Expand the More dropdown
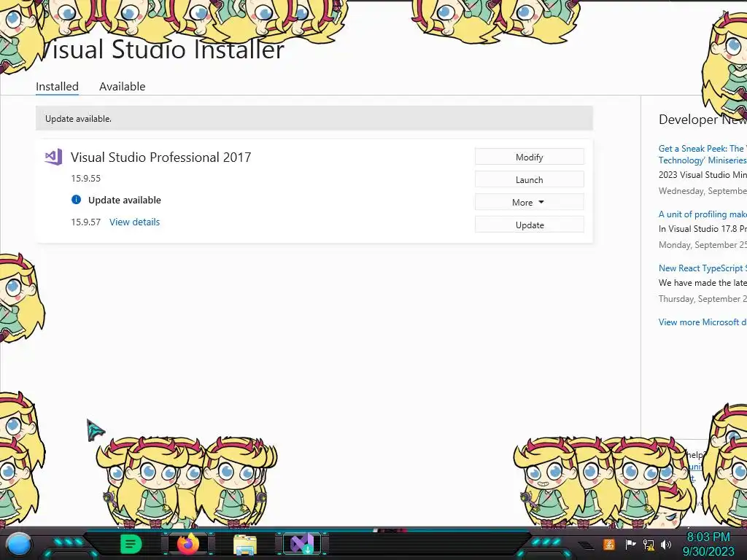The height and width of the screenshot is (560, 747). (530, 203)
